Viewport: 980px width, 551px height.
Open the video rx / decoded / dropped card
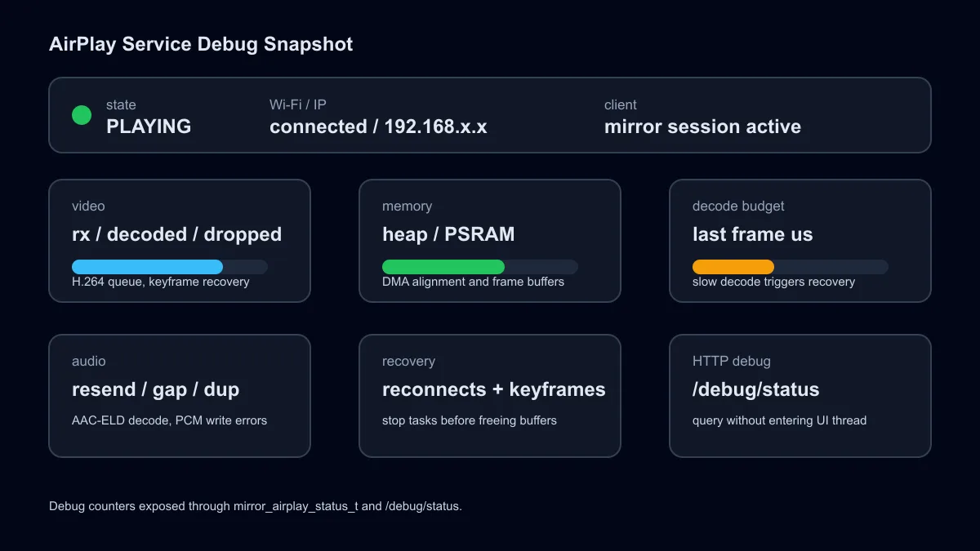coord(180,241)
